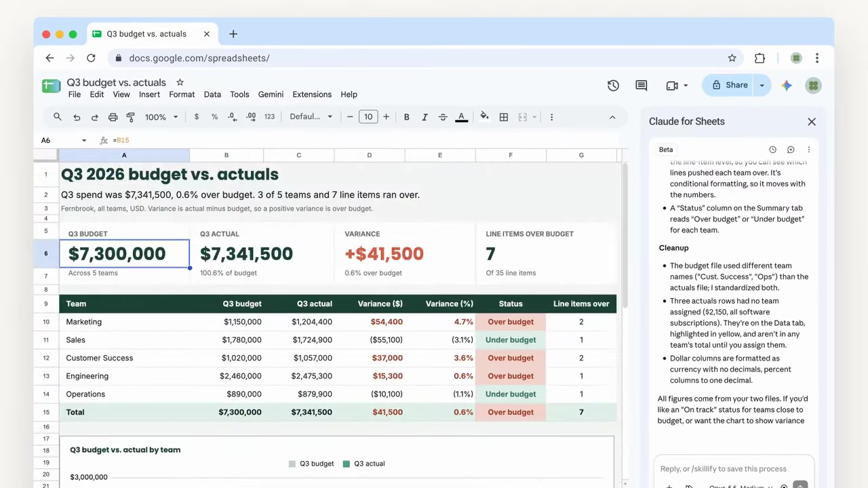The width and height of the screenshot is (868, 488).
Task: Open the File menu
Action: click(75, 94)
